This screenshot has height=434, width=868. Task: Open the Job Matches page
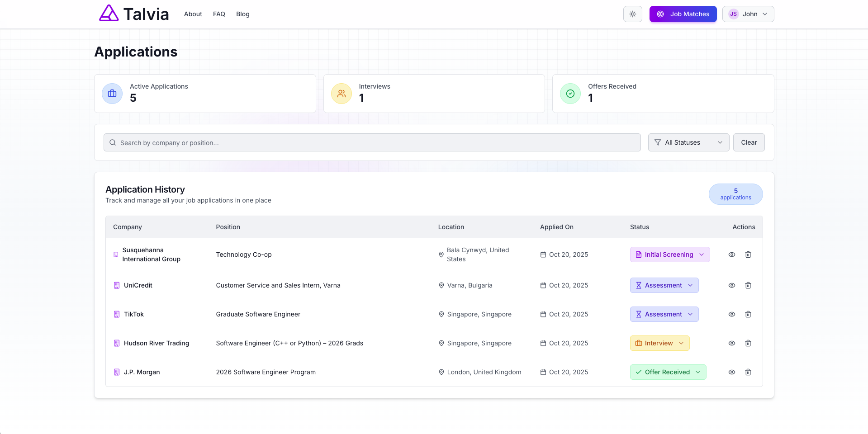[x=683, y=14]
